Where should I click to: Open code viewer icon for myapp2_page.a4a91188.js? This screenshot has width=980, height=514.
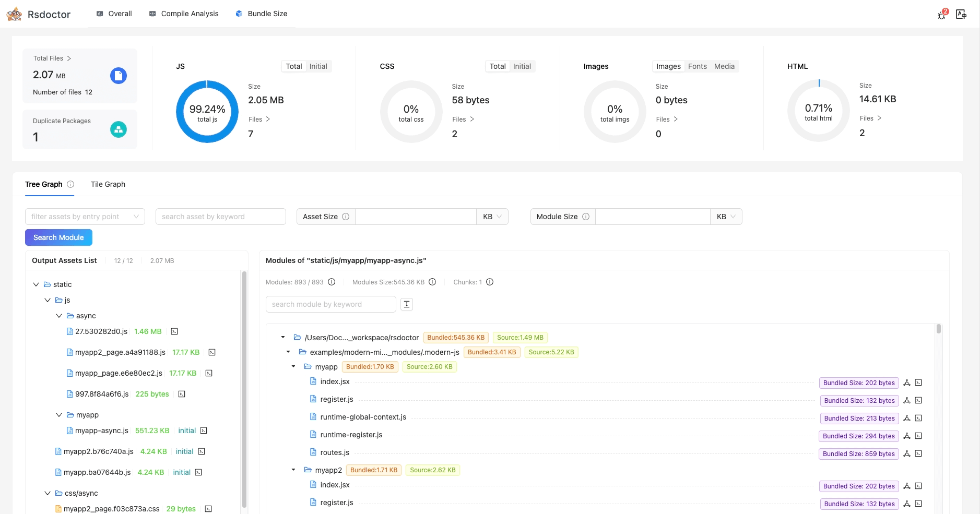pyautogui.click(x=212, y=352)
